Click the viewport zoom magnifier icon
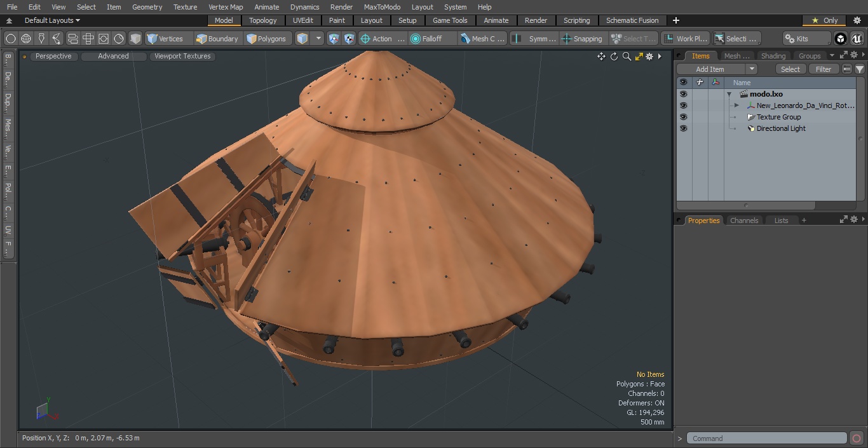Screen dimensions: 868x448 coord(627,57)
